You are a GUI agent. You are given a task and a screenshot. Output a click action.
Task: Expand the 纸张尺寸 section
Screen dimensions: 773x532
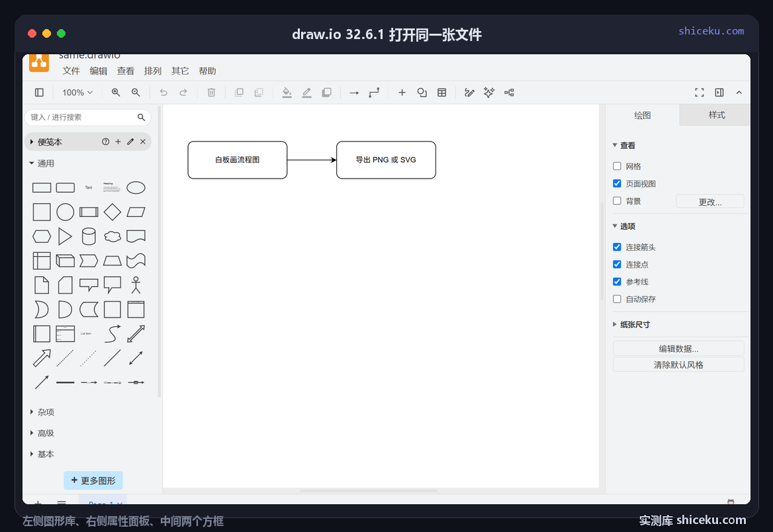click(631, 324)
